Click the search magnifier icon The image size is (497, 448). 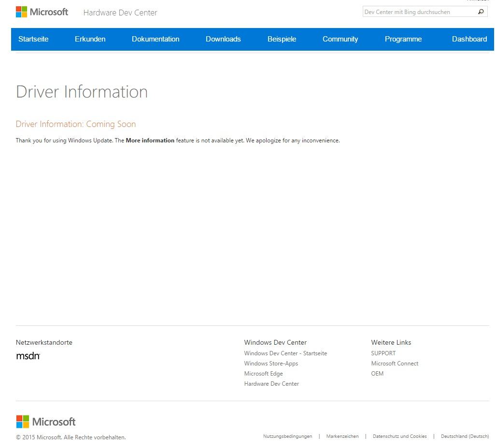pos(481,12)
